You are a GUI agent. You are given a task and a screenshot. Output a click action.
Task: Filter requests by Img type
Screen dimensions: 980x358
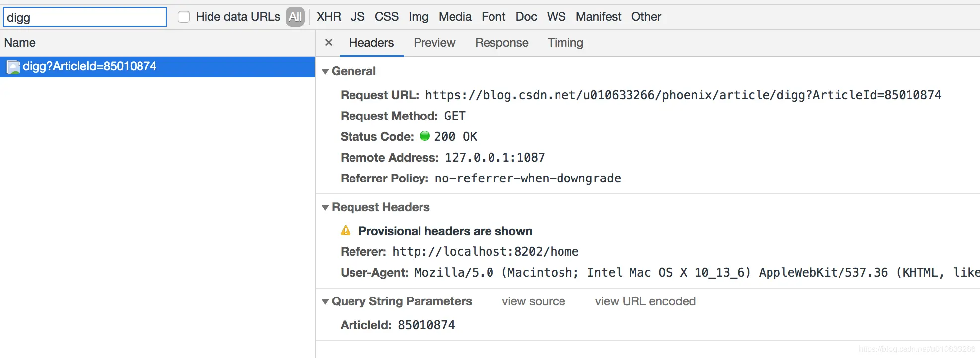coord(419,17)
